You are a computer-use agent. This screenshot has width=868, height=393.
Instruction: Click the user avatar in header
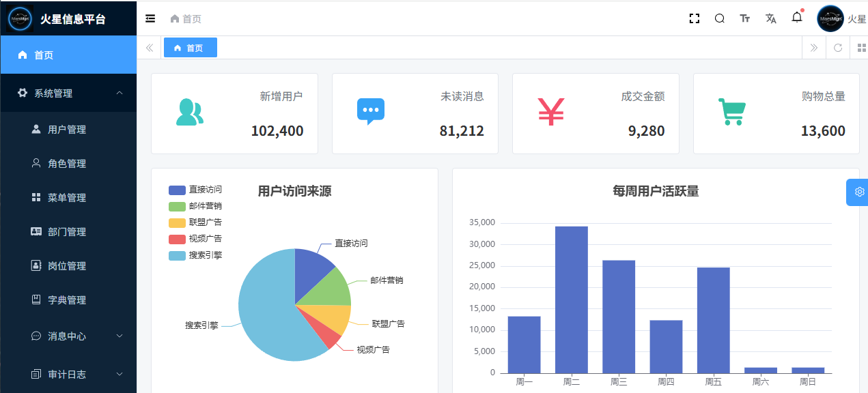coord(830,19)
